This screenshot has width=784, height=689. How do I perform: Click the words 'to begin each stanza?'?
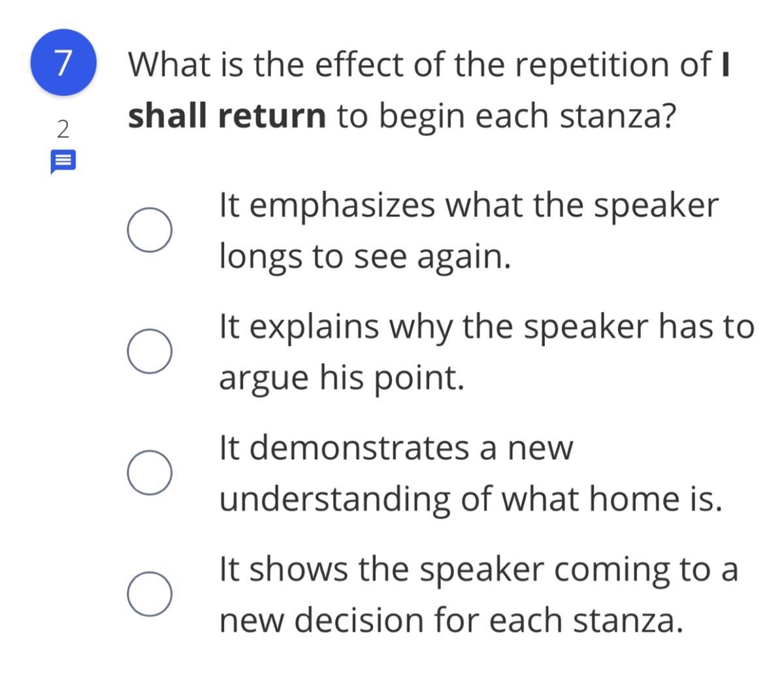point(506,116)
